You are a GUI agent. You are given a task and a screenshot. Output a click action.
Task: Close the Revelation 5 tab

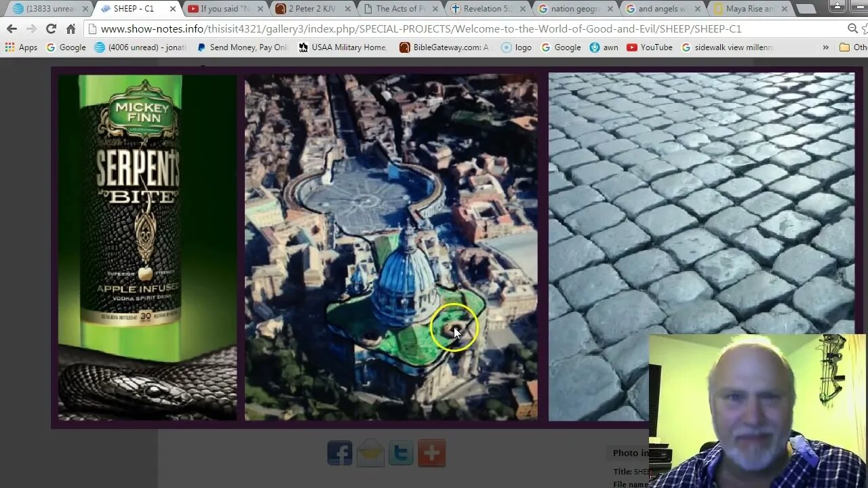(523, 9)
